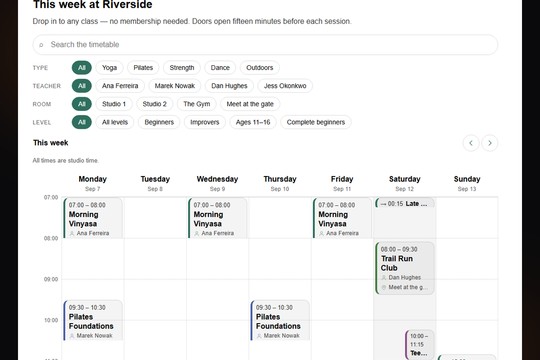Filter by room Meet at the gate
This screenshot has height=360, width=540.
coord(250,104)
